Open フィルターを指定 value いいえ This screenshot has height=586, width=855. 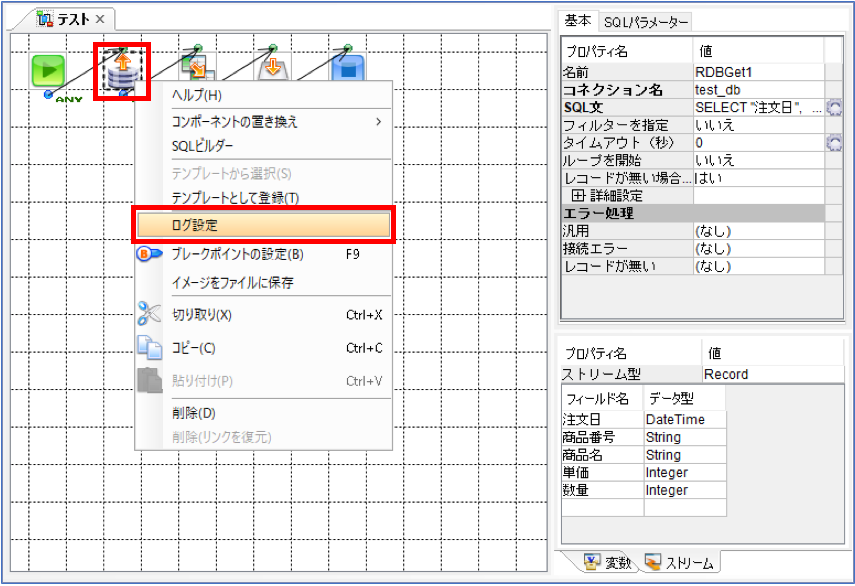[759, 125]
